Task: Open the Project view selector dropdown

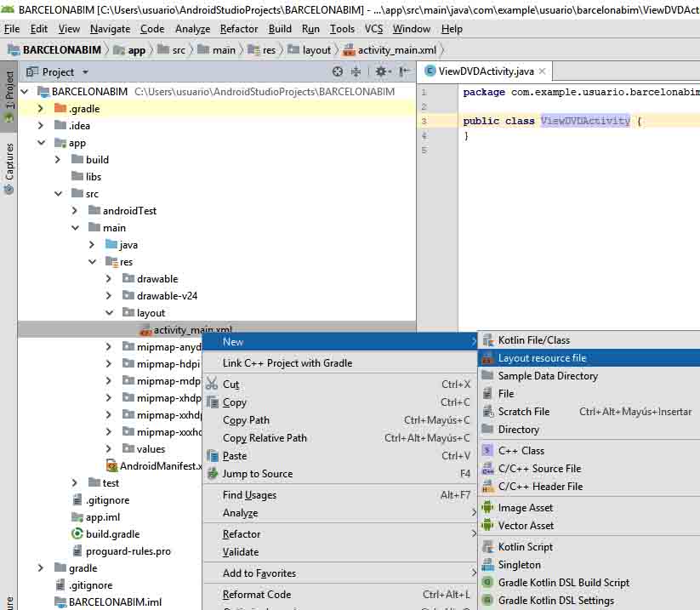Action: [x=83, y=72]
